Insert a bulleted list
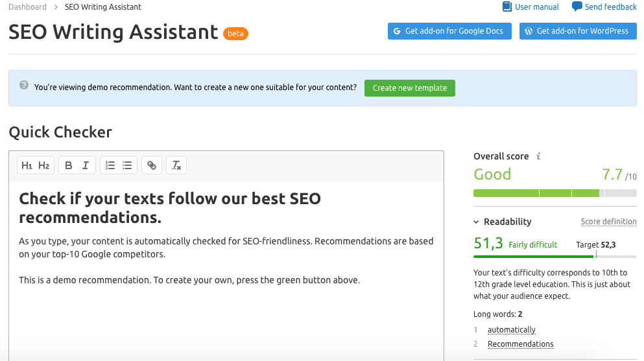Screen dimensions: 644x361 127,166
